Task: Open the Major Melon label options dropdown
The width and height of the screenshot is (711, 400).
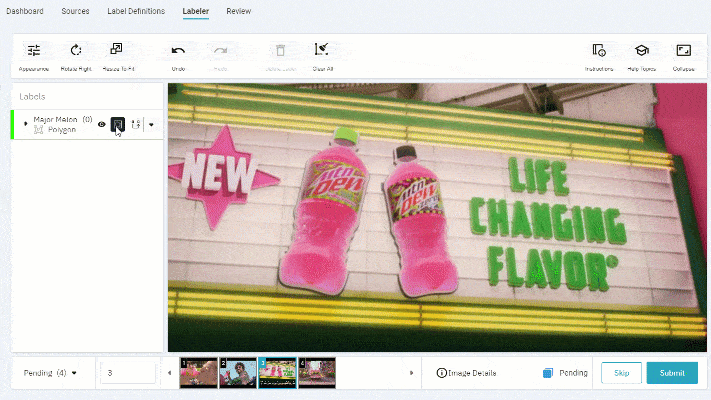Action: click(x=152, y=124)
